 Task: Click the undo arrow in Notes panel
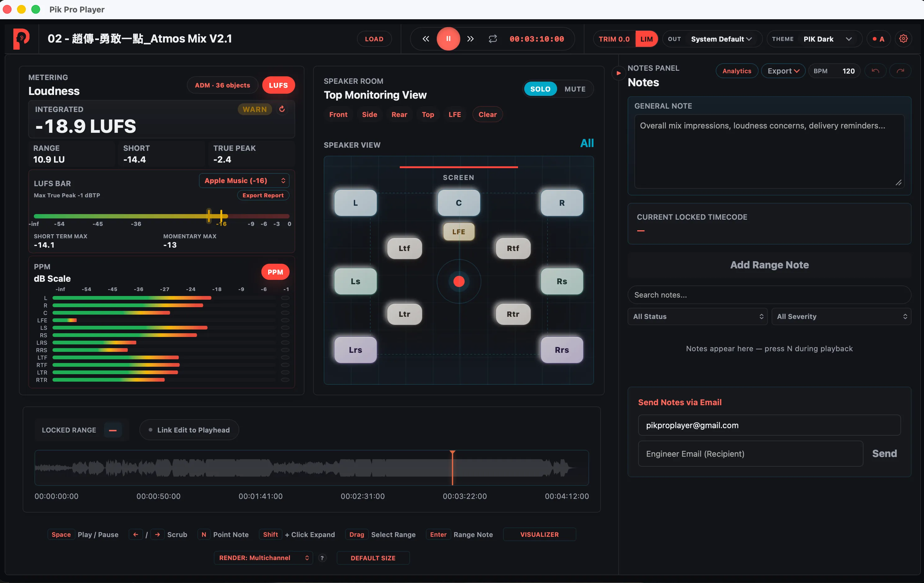875,71
